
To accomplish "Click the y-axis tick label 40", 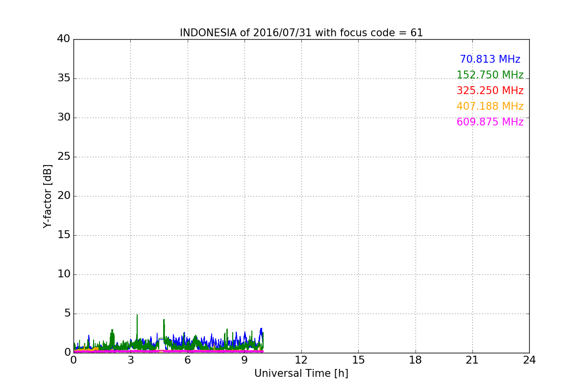I will click(64, 39).
